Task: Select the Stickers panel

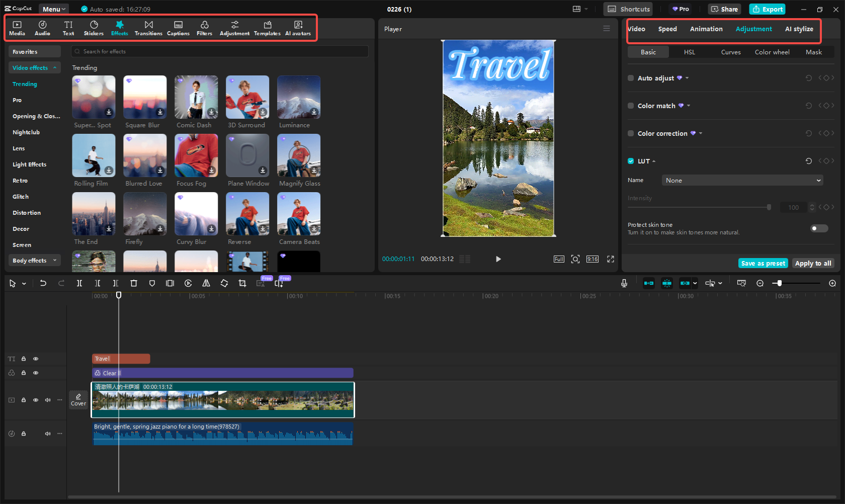Action: pos(94,28)
